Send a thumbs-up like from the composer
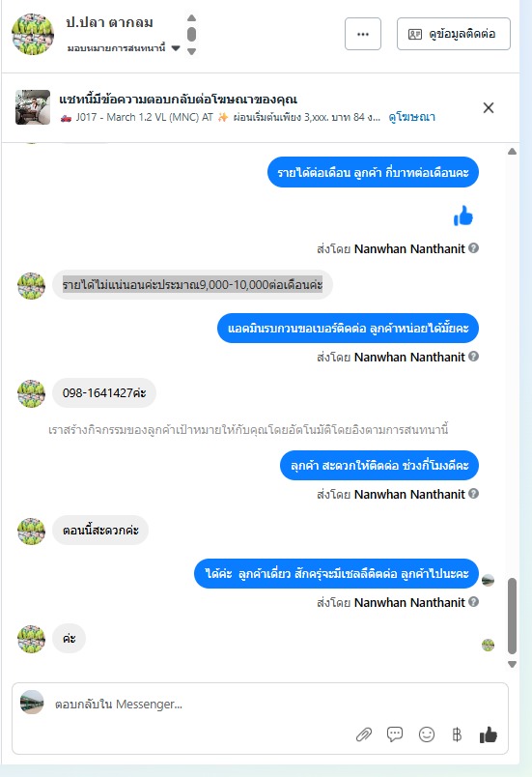The image size is (532, 777). 488,734
